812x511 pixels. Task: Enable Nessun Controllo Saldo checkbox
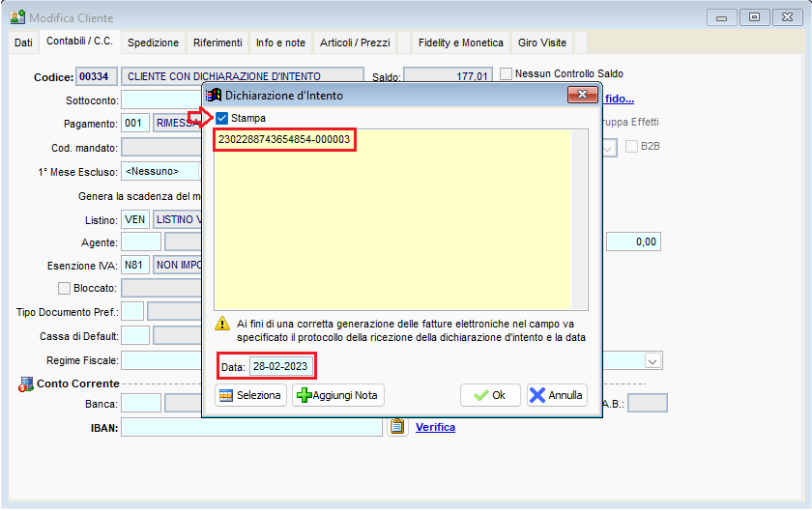[x=506, y=73]
